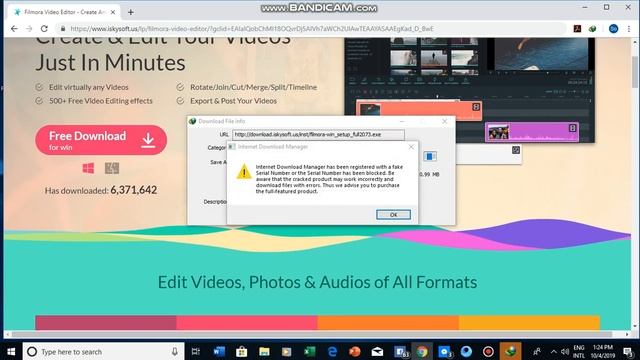Open the Chrome three-dot menu
This screenshot has width=640, height=360.
(629, 29)
